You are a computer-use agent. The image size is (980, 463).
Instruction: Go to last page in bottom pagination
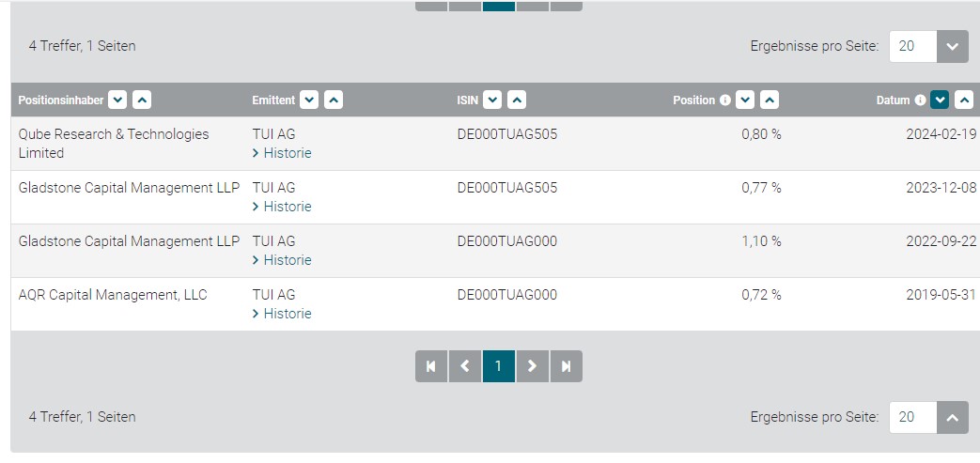pos(567,366)
